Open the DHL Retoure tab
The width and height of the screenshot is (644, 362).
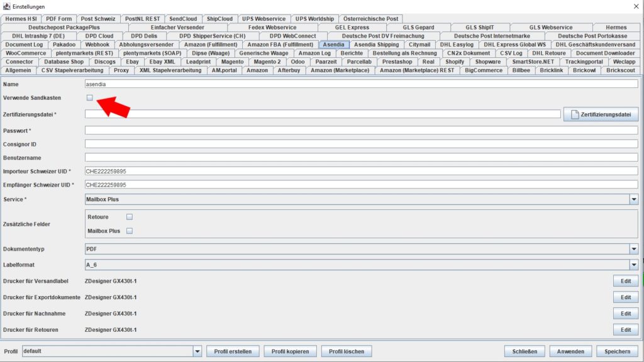point(548,53)
